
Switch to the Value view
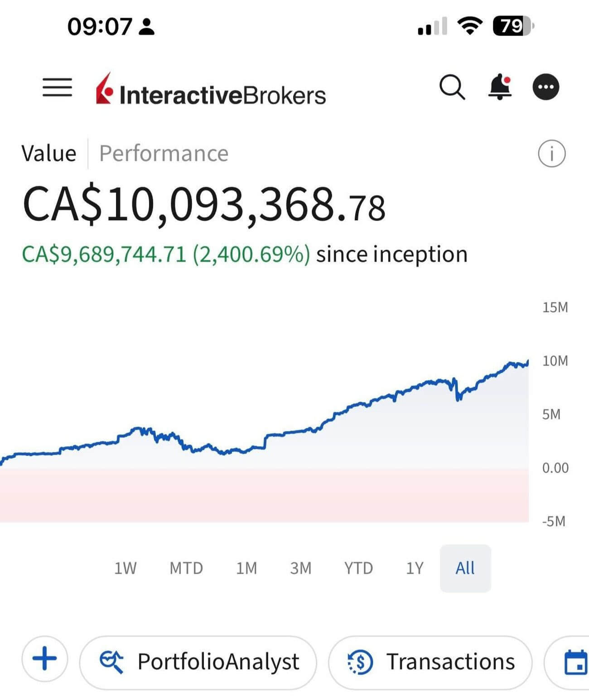pos(49,153)
